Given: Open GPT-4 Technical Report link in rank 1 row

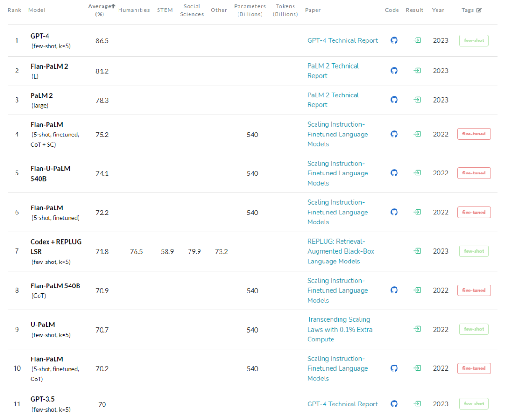Looking at the screenshot, I should [342, 40].
